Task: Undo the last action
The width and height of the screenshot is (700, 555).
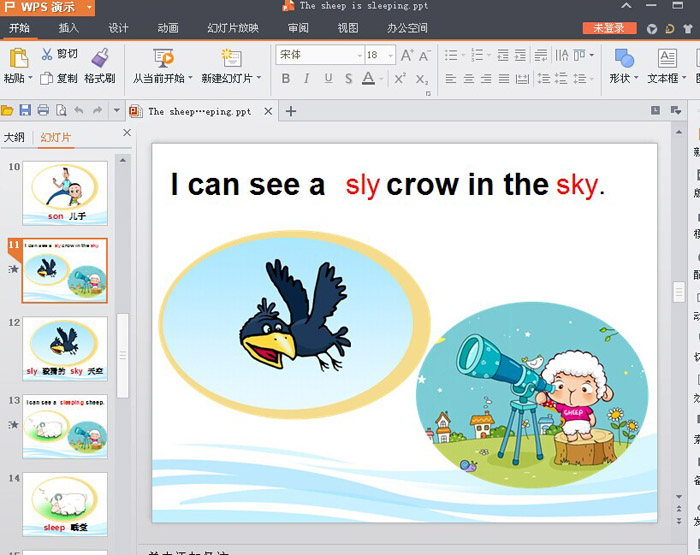Action: point(79,110)
